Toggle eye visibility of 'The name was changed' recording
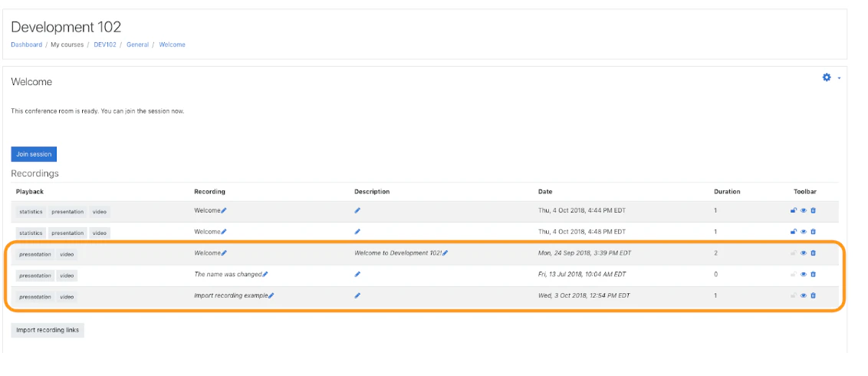This screenshot has width=868, height=376. (x=804, y=274)
